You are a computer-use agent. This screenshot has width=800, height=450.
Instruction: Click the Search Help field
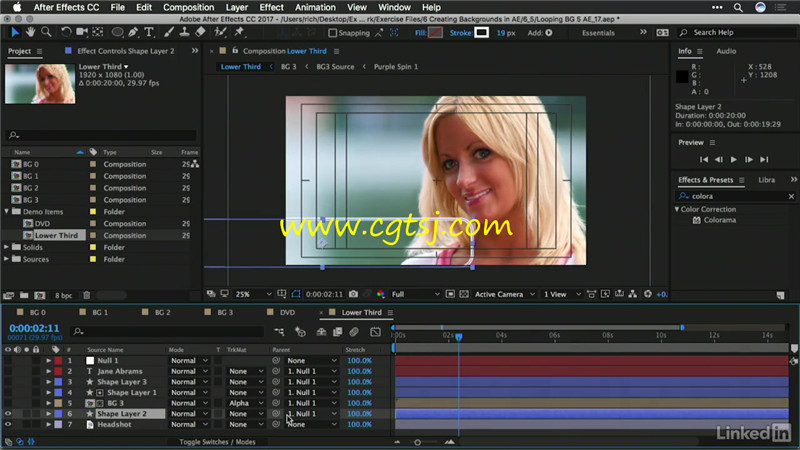(x=737, y=32)
